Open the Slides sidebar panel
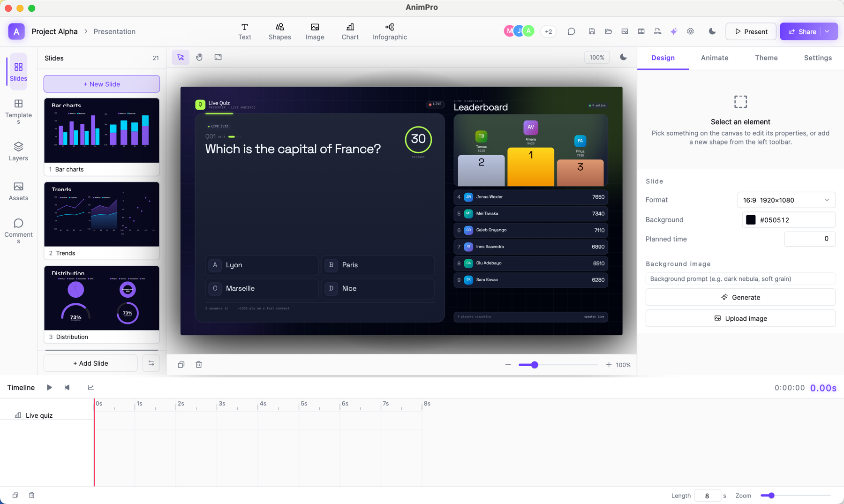This screenshot has width=844, height=504. pos(18,72)
